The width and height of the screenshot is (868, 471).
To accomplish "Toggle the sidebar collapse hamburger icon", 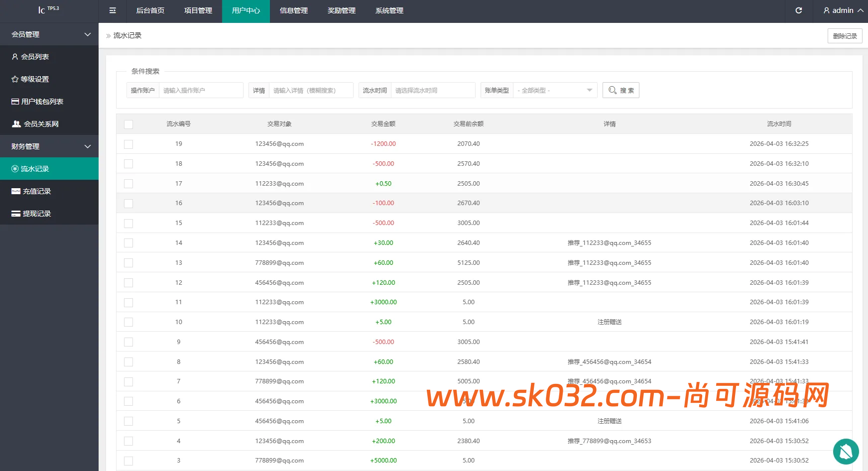I will point(113,10).
